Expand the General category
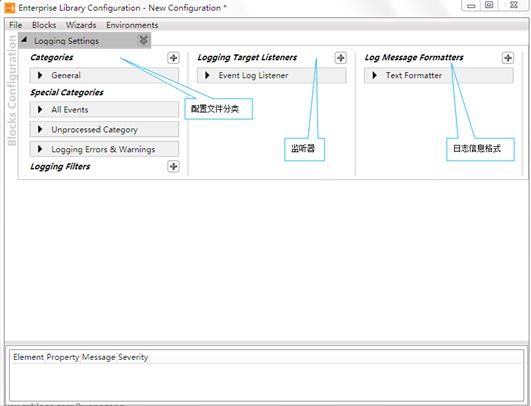 pyautogui.click(x=40, y=75)
